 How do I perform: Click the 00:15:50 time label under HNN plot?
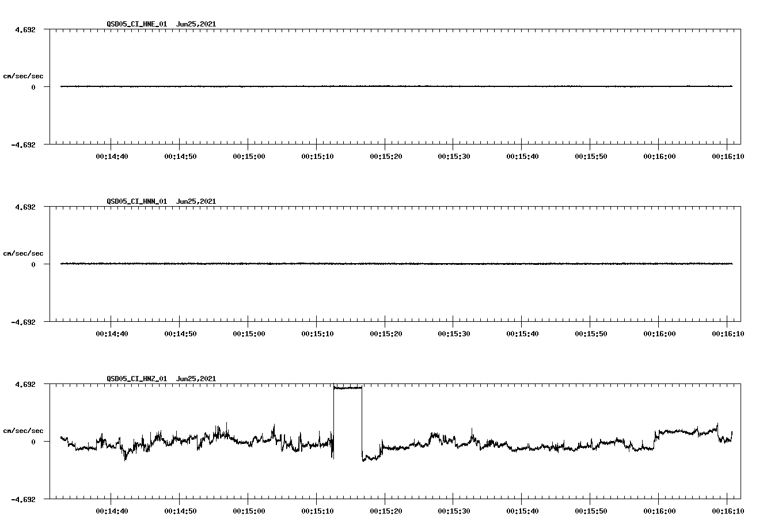(x=591, y=333)
